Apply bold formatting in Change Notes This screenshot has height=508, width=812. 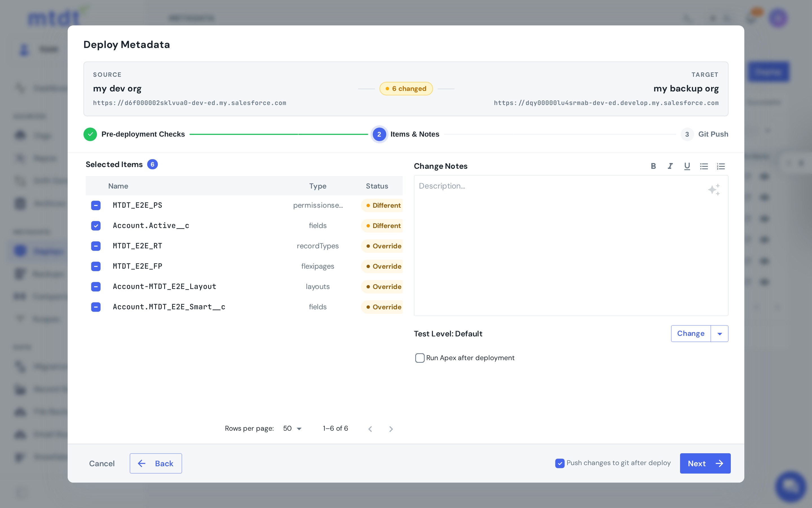(653, 166)
